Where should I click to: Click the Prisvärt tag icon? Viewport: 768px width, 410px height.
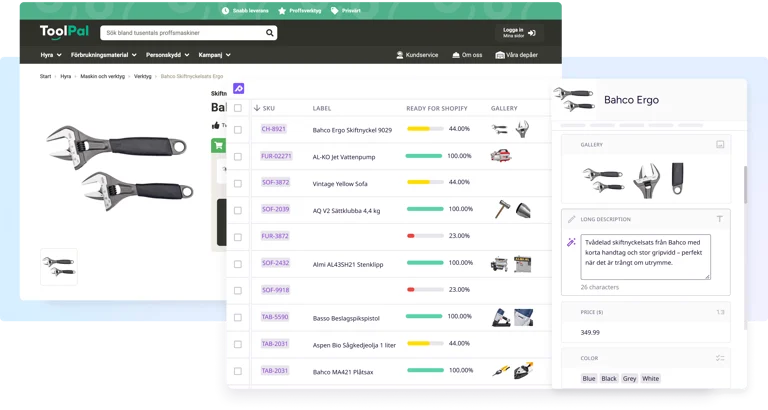pyautogui.click(x=335, y=10)
